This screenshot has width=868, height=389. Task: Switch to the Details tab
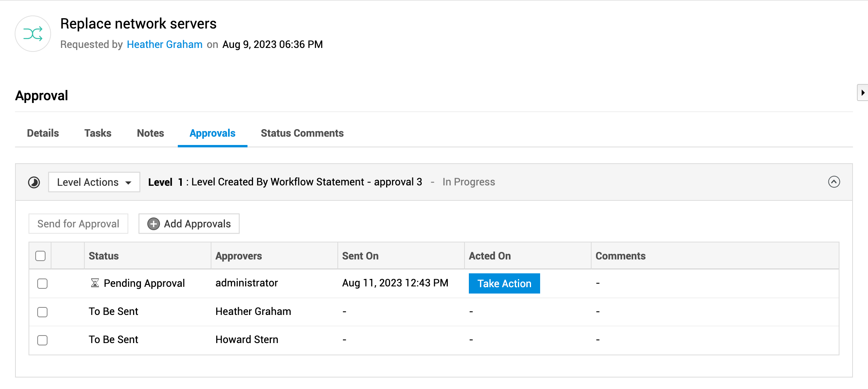[x=43, y=133]
